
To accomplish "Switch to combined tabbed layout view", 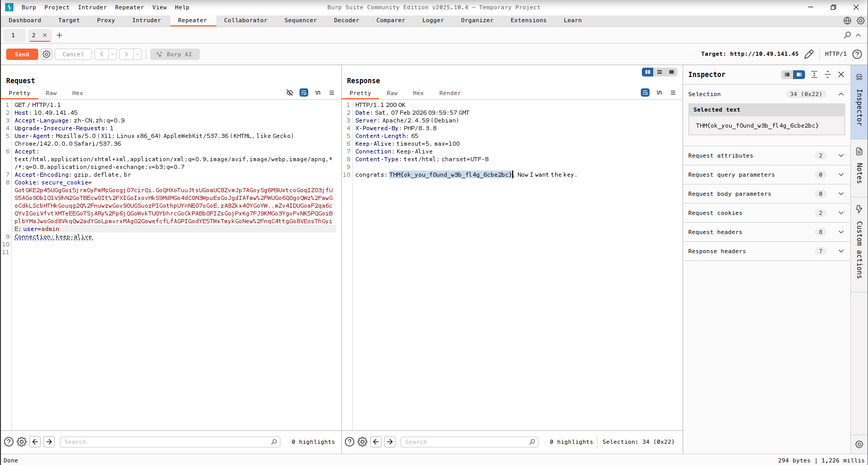I will [671, 72].
